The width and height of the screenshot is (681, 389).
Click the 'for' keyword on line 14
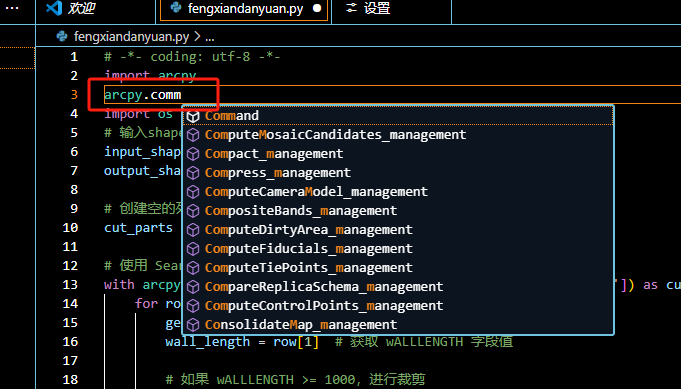pos(146,303)
